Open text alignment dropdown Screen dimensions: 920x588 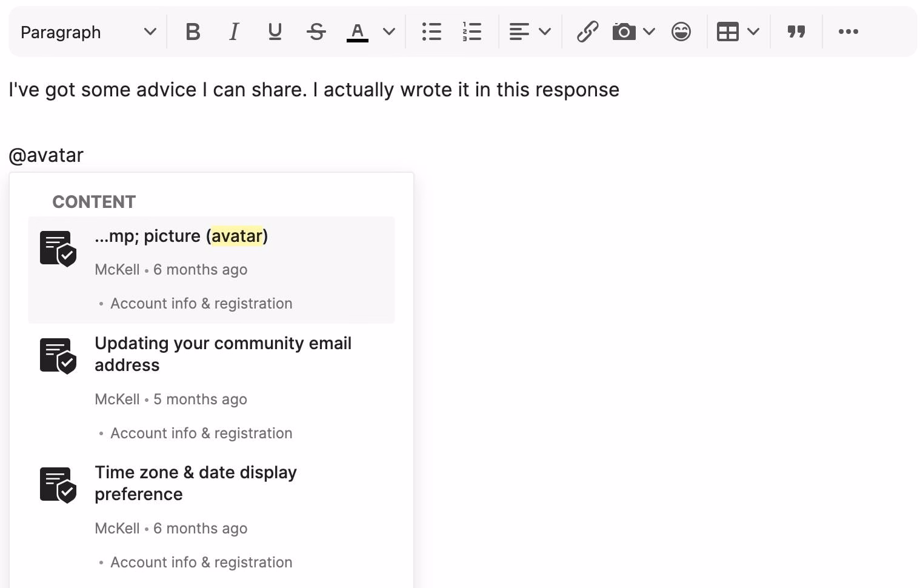[529, 32]
